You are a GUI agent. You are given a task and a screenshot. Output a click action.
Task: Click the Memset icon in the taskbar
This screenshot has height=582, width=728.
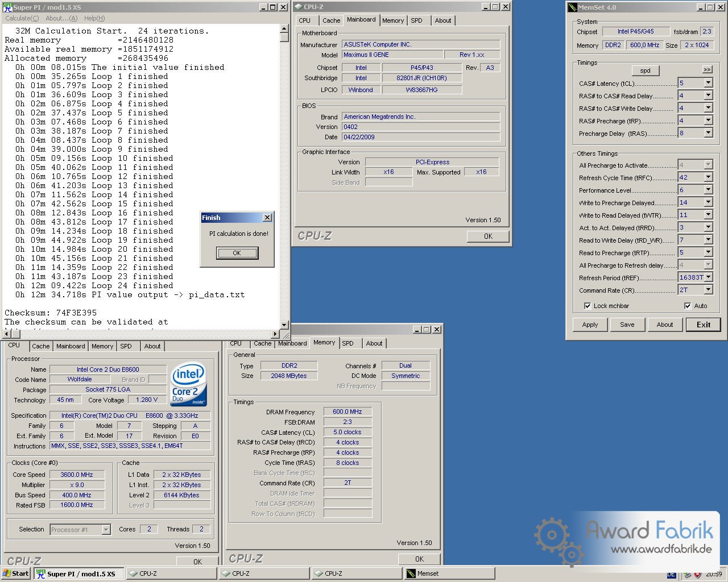411,573
